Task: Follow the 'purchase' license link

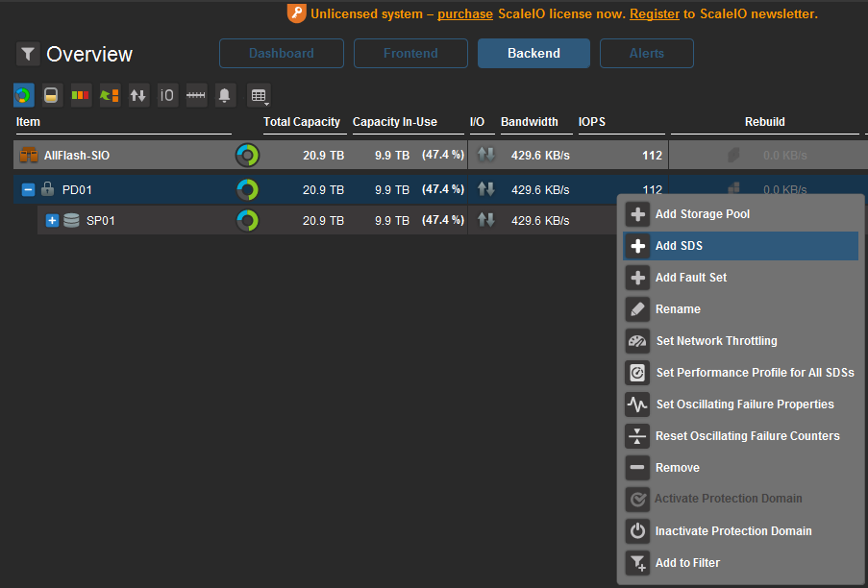Action: click(x=465, y=13)
